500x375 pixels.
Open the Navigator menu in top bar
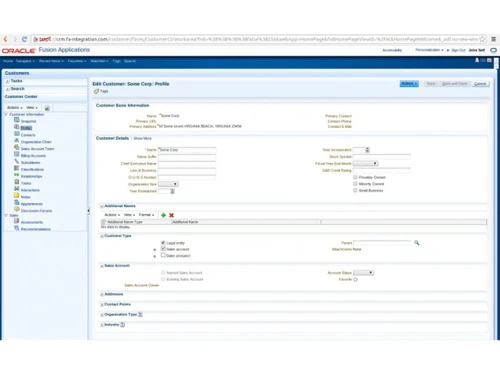25,61
